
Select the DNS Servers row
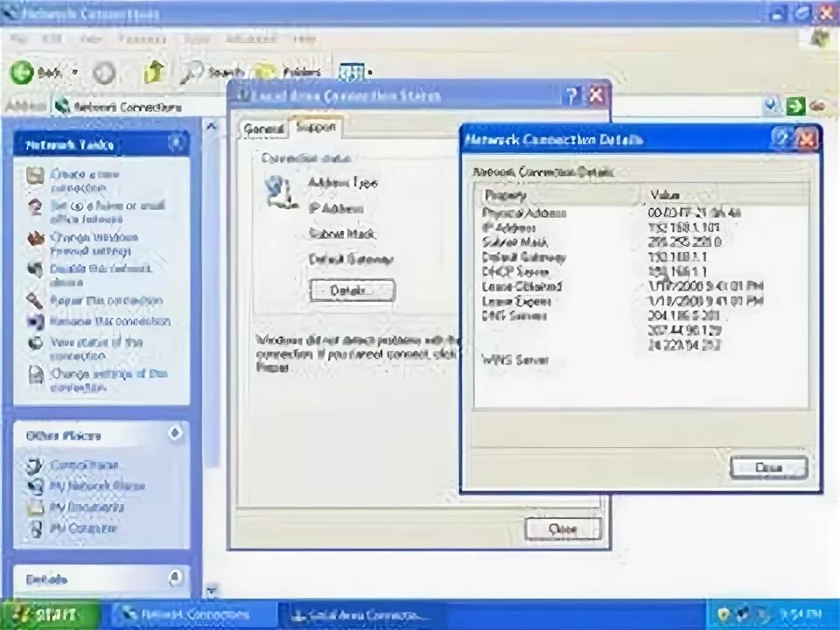point(640,316)
